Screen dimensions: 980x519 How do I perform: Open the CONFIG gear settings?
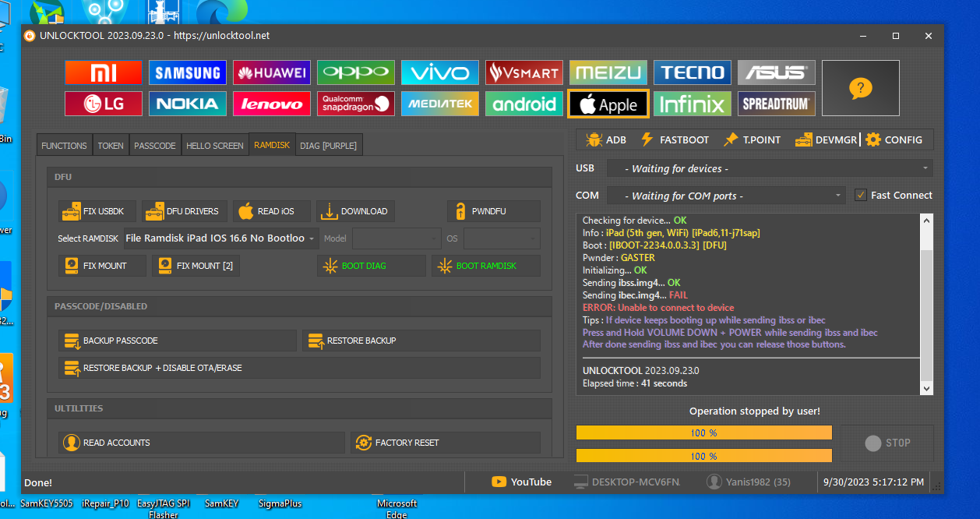point(894,139)
